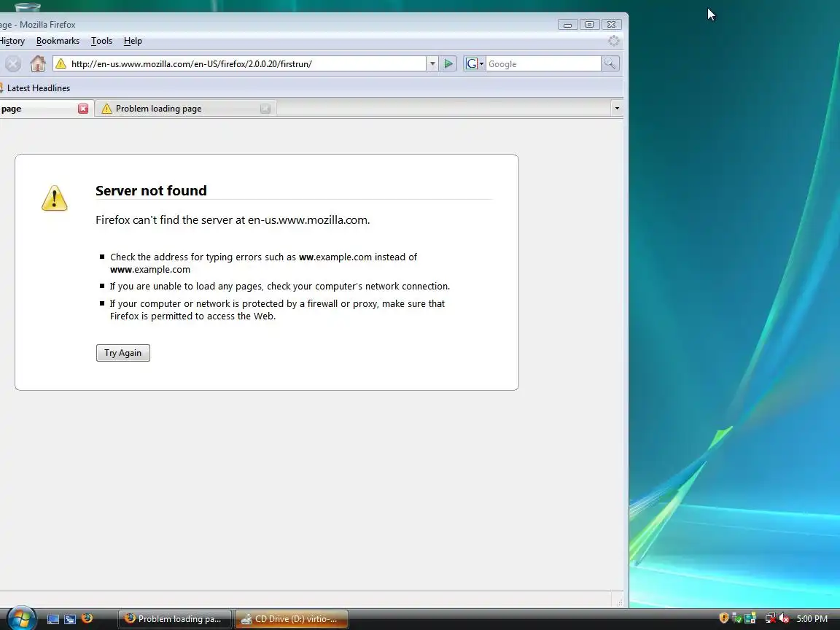The height and width of the screenshot is (630, 840).
Task: Click the disconnected network tray icon
Action: pyautogui.click(x=770, y=618)
